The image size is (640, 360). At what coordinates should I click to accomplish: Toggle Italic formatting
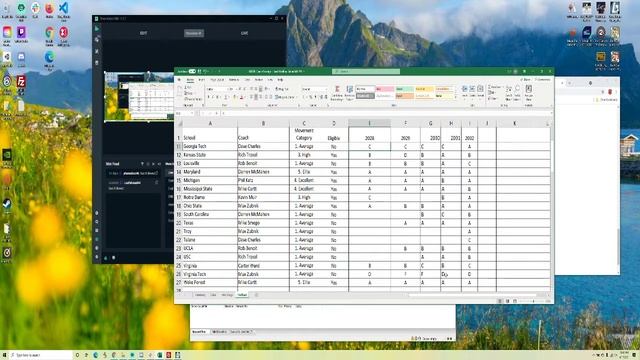[213, 97]
